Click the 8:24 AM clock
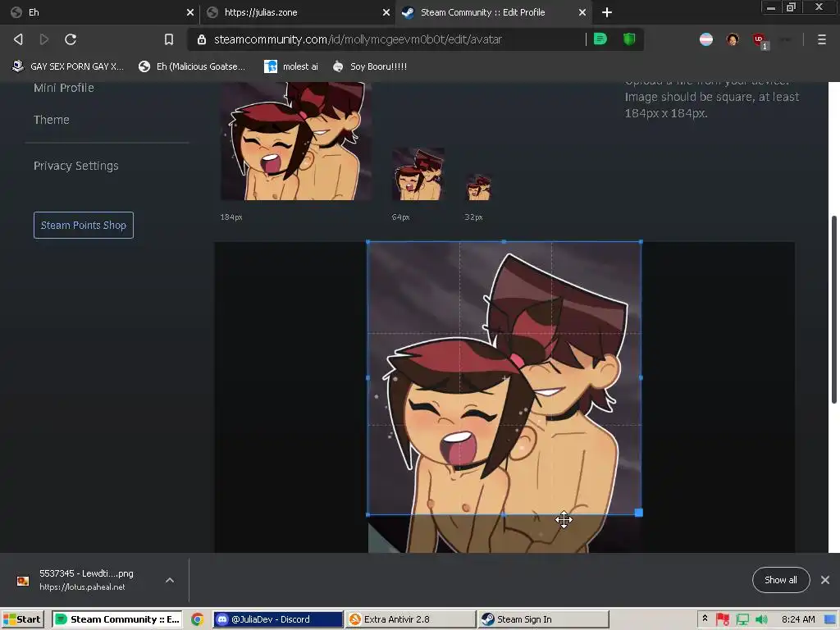840x630 pixels. 798,619
